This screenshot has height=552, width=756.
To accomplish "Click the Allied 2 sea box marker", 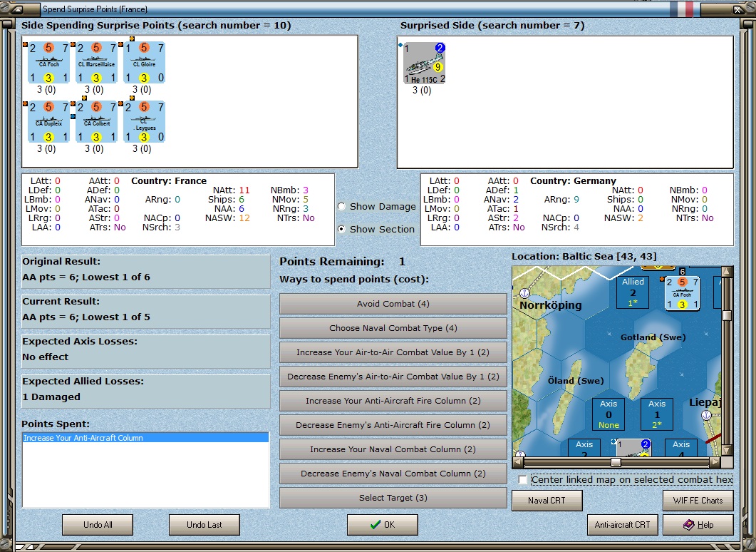I will 633,292.
